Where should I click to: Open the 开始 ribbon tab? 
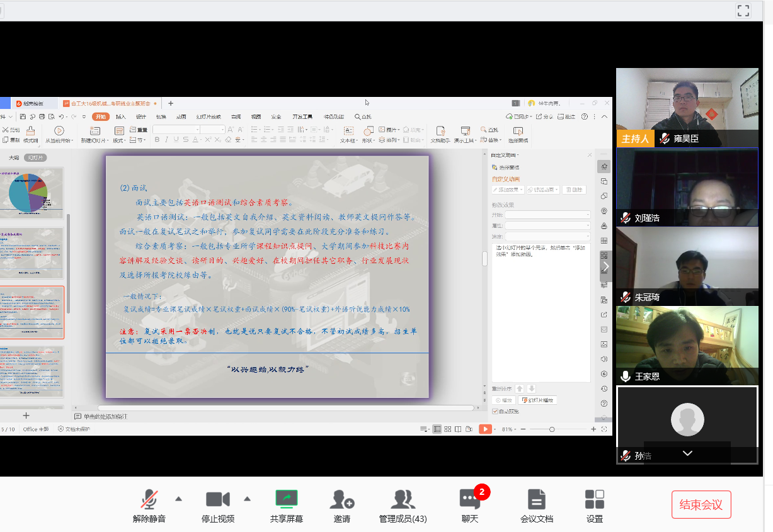[101, 116]
